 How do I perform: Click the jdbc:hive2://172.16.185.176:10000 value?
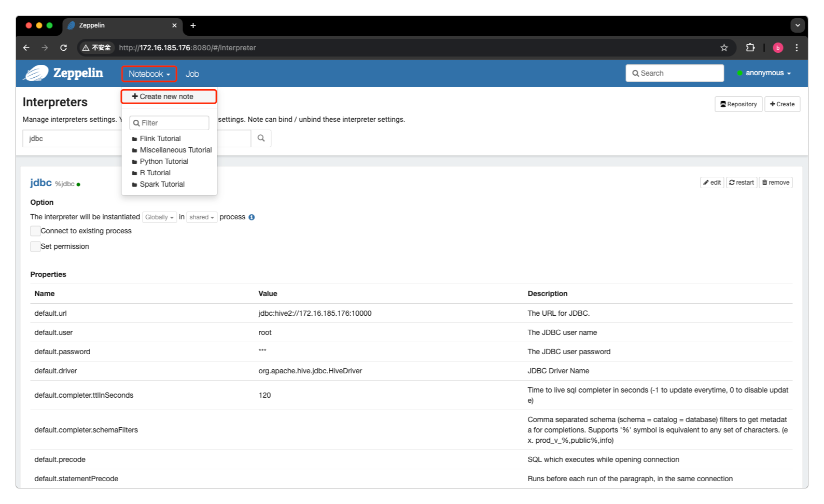click(315, 313)
